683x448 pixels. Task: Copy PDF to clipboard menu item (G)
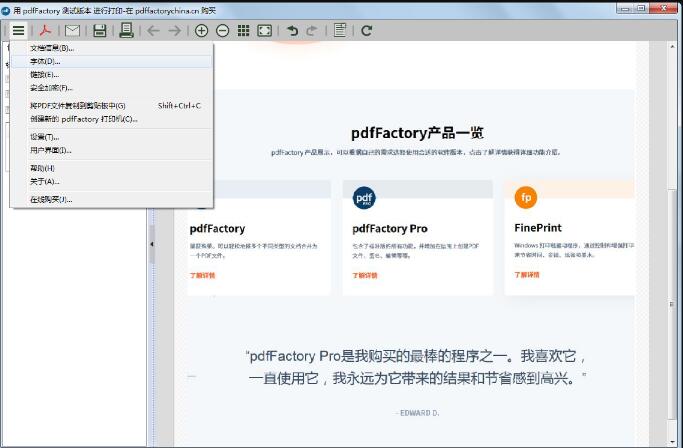[112, 105]
